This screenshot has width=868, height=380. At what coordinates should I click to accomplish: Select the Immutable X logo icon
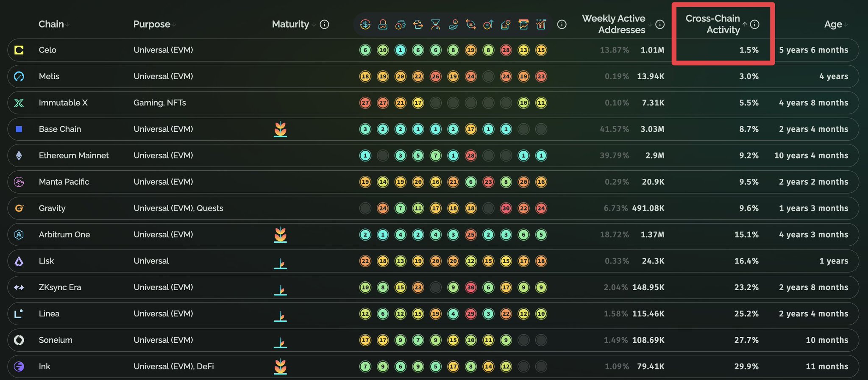click(19, 103)
